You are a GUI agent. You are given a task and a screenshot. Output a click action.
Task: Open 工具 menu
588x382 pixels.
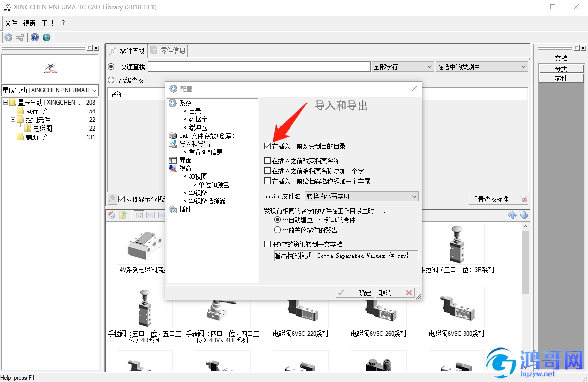point(47,23)
